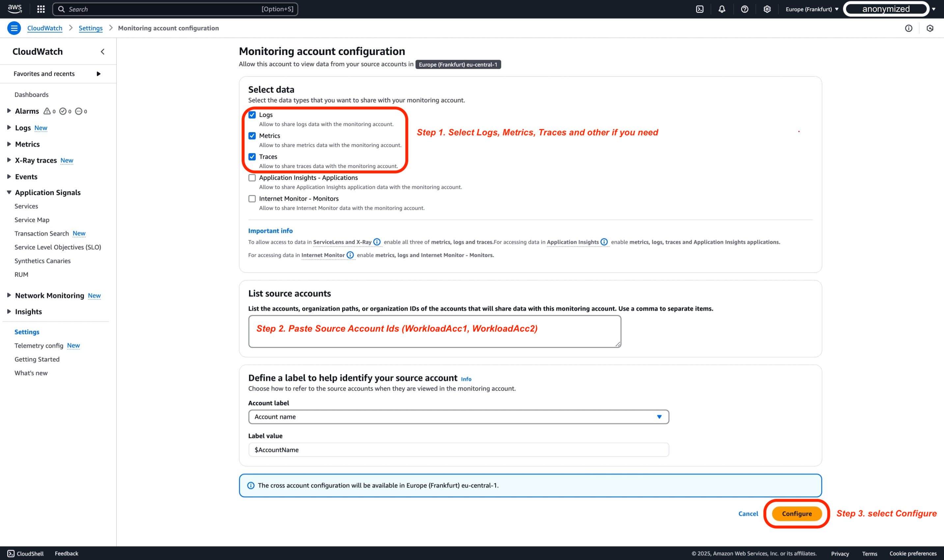
Task: Open the Account label dropdown
Action: tap(458, 417)
